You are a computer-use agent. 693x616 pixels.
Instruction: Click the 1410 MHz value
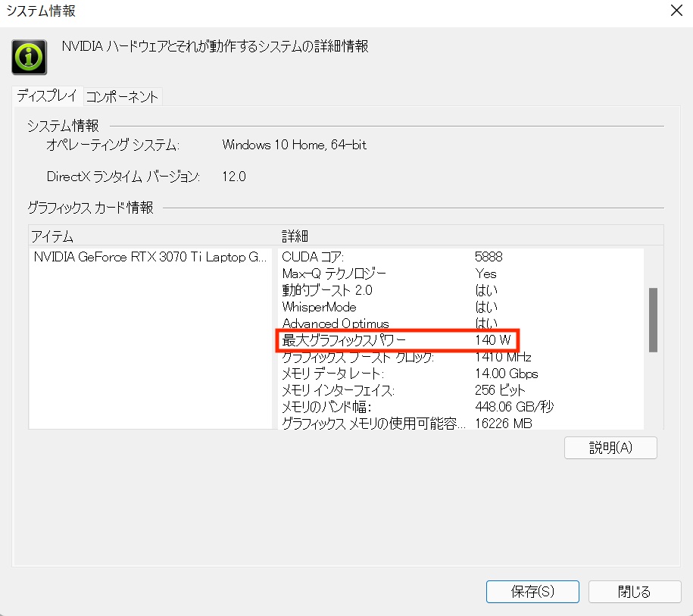click(x=503, y=357)
